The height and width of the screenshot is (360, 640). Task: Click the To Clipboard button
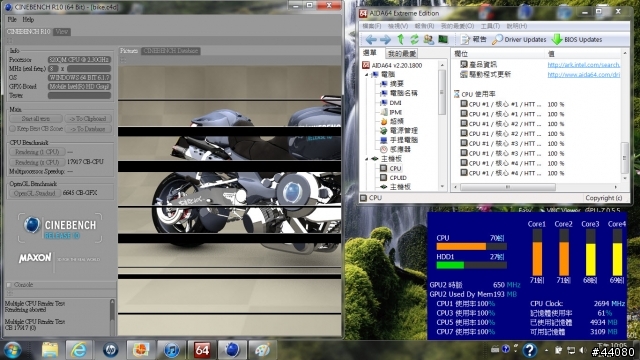click(x=88, y=119)
